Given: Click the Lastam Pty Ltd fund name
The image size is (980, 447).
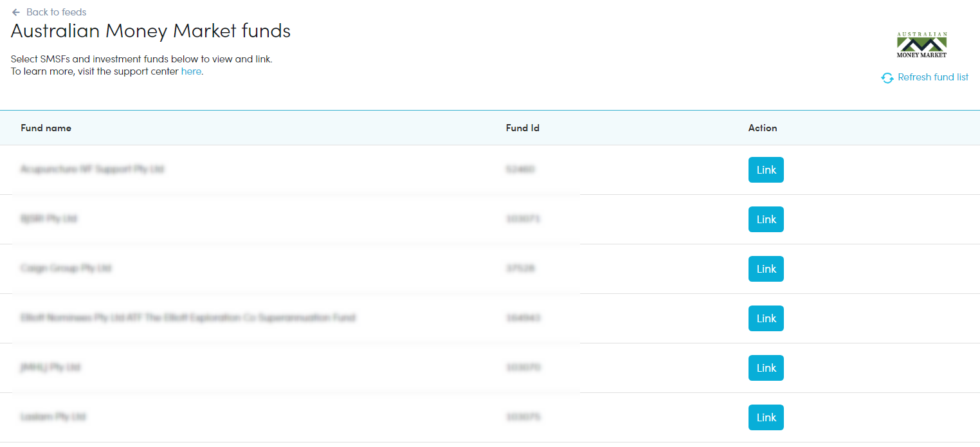Looking at the screenshot, I should pos(53,417).
